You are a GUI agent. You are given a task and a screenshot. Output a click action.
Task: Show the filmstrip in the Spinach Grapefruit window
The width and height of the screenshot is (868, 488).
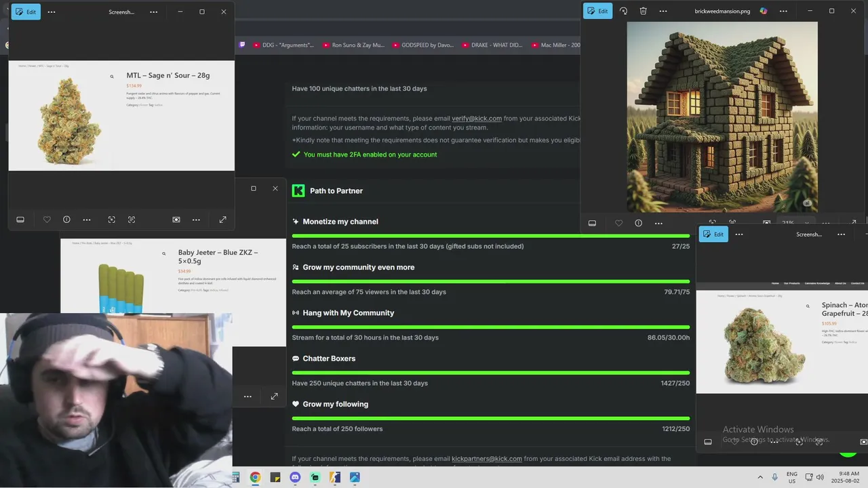[708, 442]
